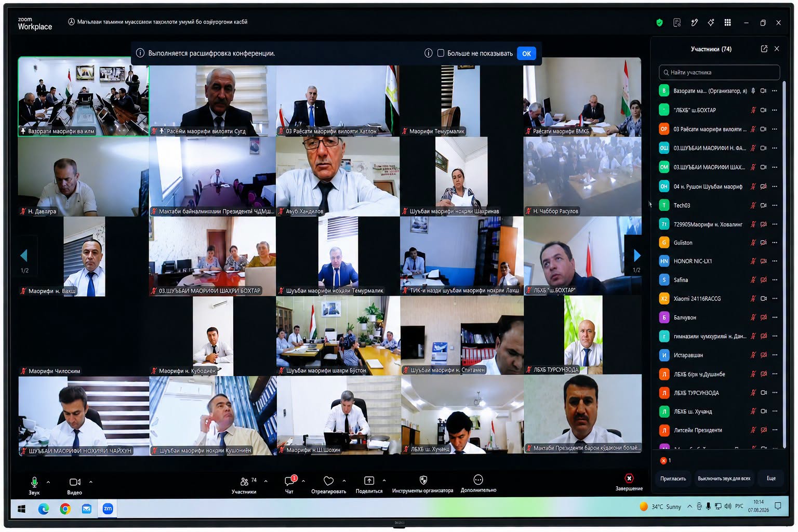The height and width of the screenshot is (532, 798).
Task: Open the Чат chat panel
Action: pyautogui.click(x=289, y=484)
